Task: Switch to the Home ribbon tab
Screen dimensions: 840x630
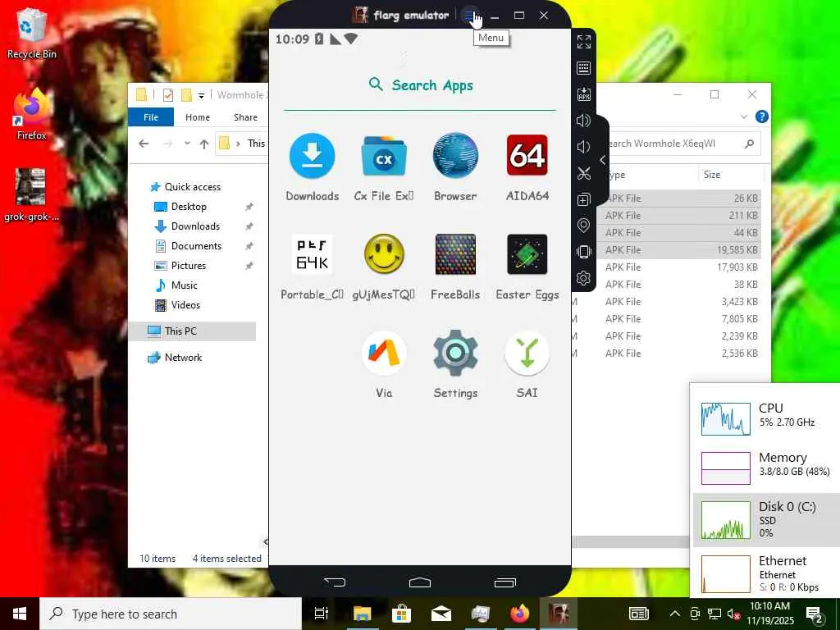Action: [x=198, y=117]
